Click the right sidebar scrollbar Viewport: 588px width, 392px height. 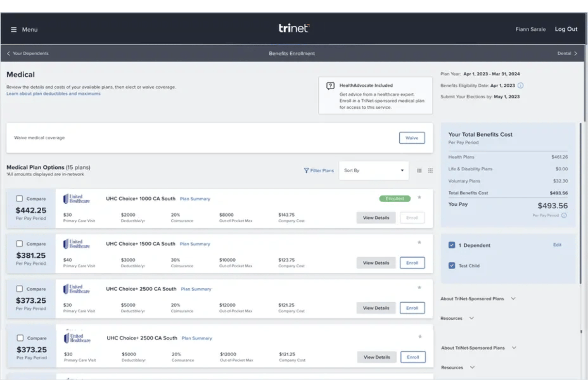[581, 203]
